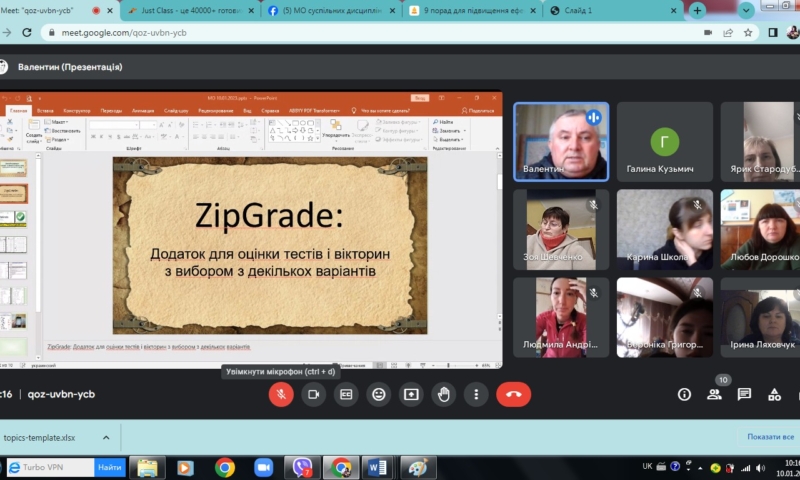Unmute microphone with the red mic button
800x480 pixels.
[281, 394]
